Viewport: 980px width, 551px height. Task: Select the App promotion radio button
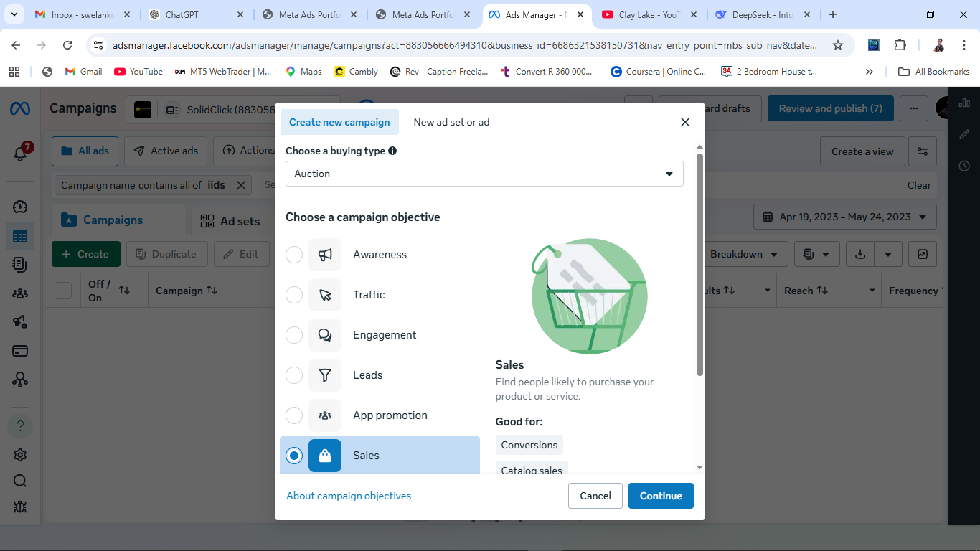[x=294, y=415]
